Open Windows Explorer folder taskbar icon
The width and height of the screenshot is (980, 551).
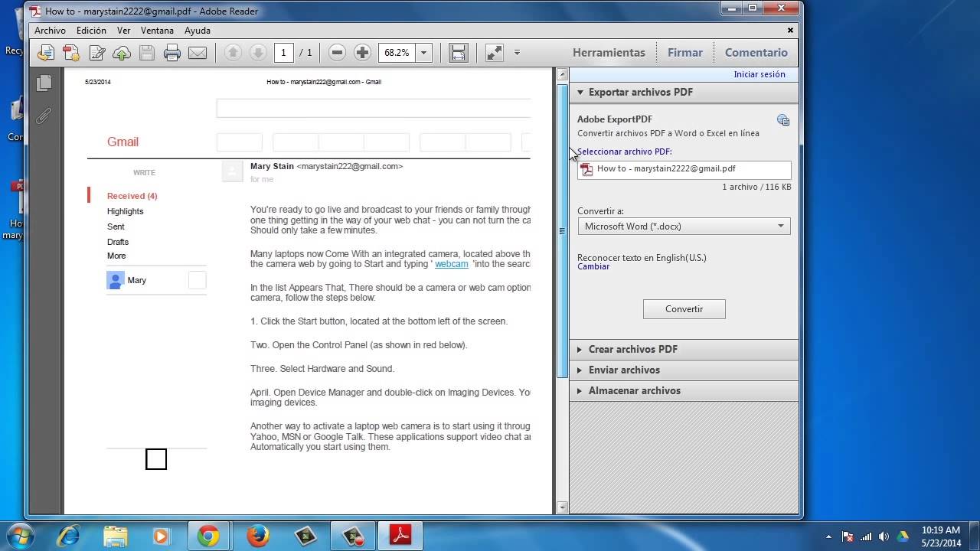tap(116, 536)
